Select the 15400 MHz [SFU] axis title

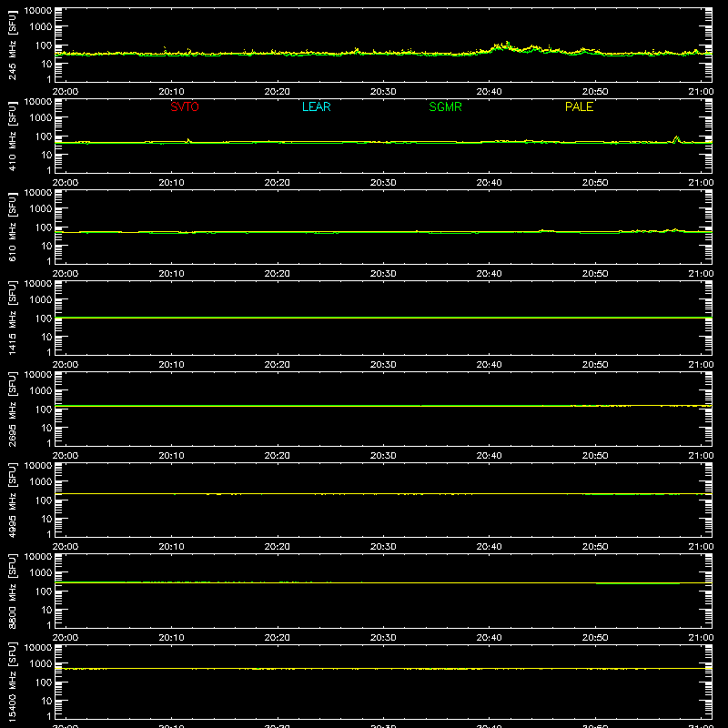pos(12,682)
